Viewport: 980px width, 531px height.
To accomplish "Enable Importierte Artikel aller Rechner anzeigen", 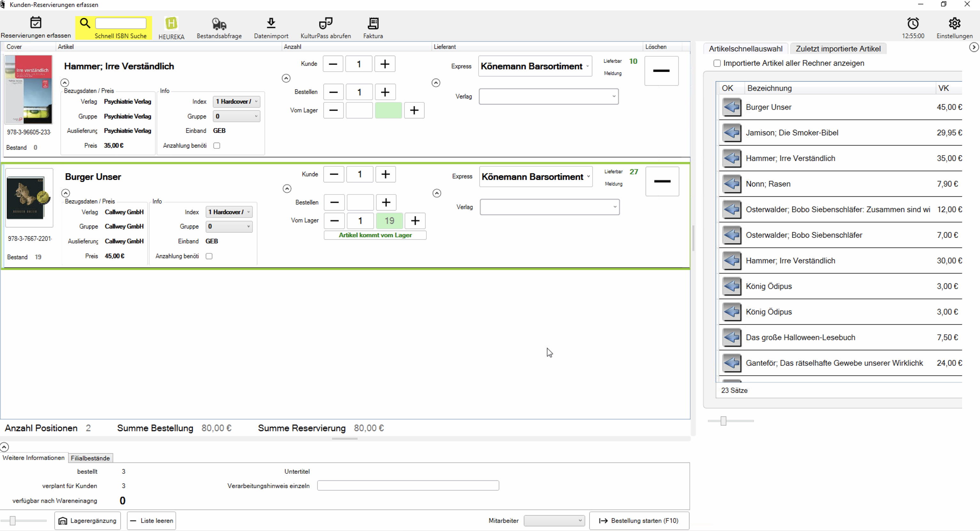I will click(x=717, y=63).
